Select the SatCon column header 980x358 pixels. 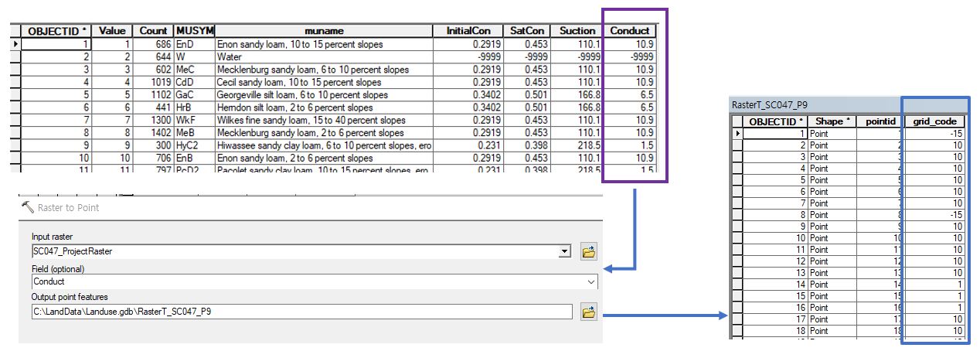tap(528, 31)
